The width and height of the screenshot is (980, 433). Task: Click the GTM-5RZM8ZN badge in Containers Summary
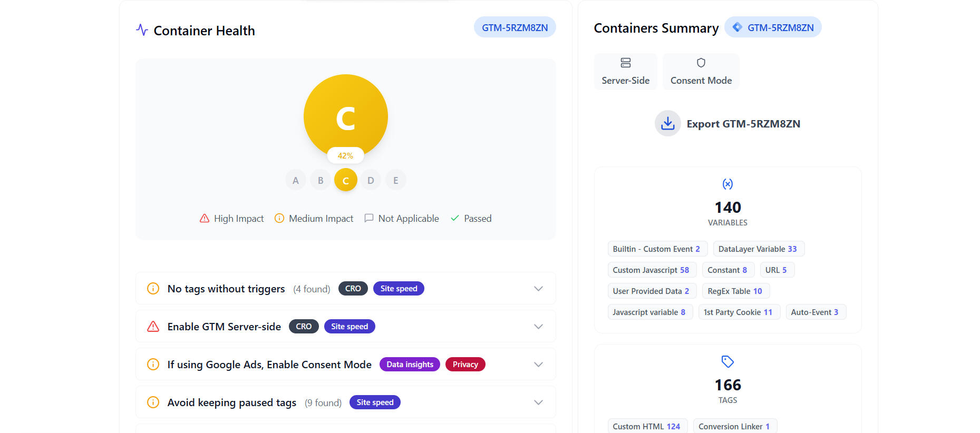tap(773, 27)
